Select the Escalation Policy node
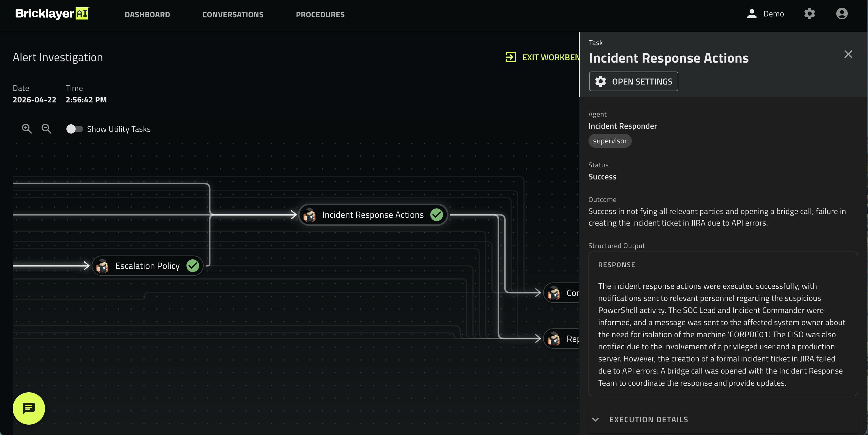 (147, 266)
